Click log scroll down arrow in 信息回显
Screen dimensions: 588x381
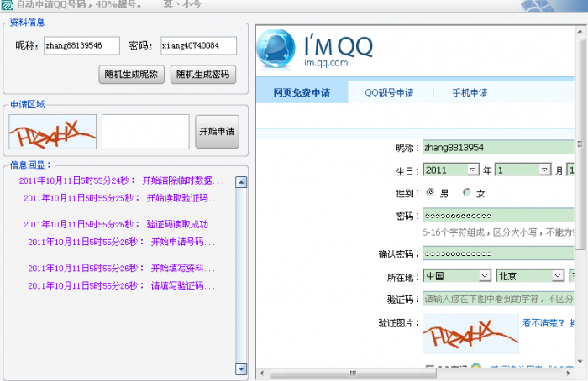[x=241, y=368]
